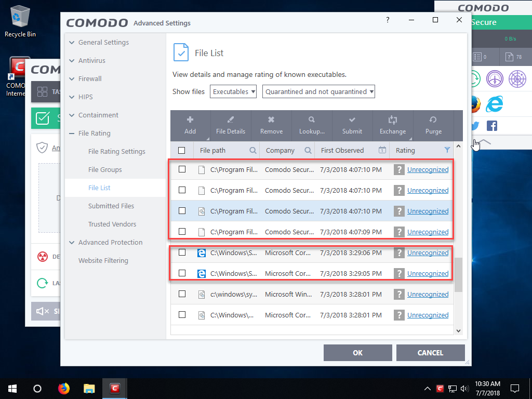Check the Microsoft row observed 3:29:05 PM
Image resolution: width=532 pixels, height=399 pixels.
(x=182, y=273)
